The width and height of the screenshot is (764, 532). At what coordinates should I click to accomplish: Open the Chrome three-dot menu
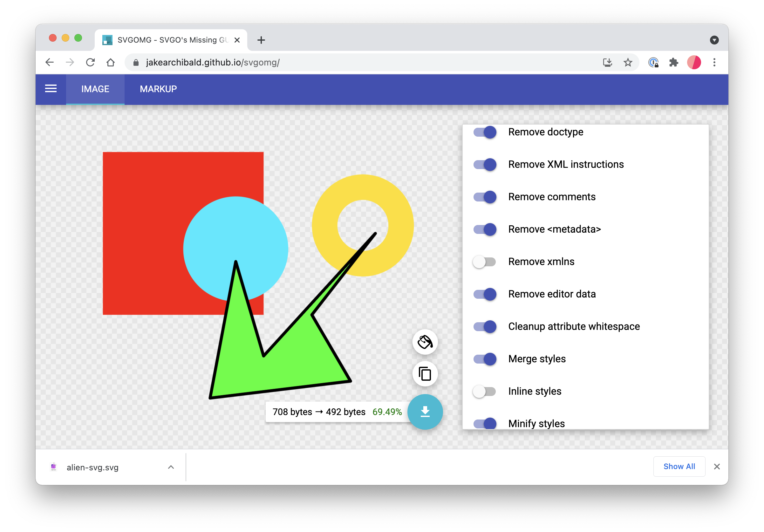pos(714,62)
